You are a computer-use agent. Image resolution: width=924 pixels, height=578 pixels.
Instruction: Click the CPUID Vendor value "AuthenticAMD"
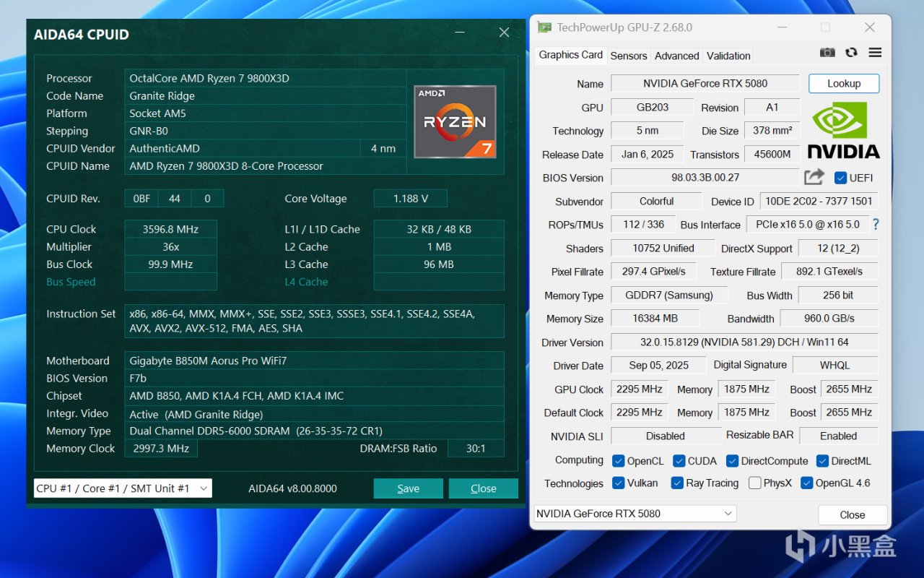point(243,148)
